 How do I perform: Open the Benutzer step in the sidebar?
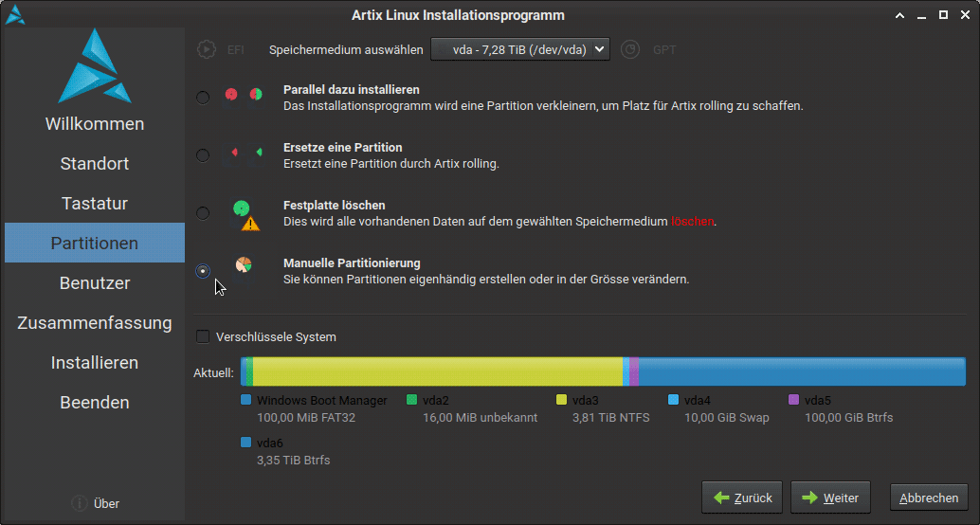(x=94, y=282)
